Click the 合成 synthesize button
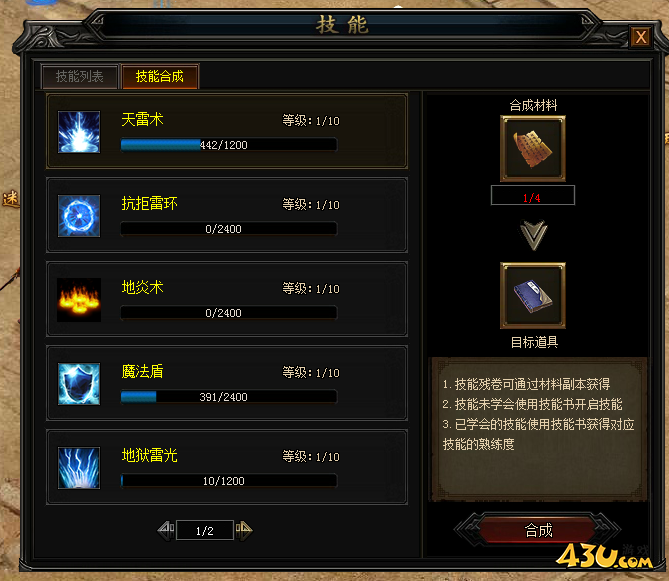Viewport: 669px width, 581px height. tap(538, 530)
